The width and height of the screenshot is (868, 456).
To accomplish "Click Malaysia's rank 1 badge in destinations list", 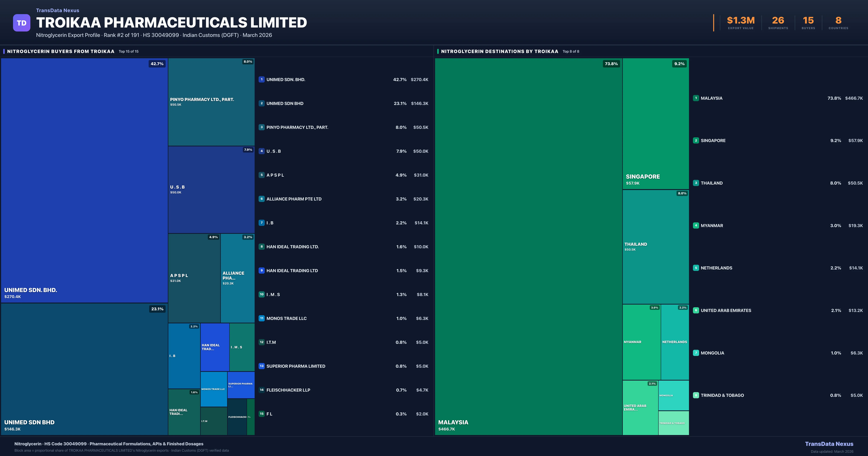I will point(696,98).
